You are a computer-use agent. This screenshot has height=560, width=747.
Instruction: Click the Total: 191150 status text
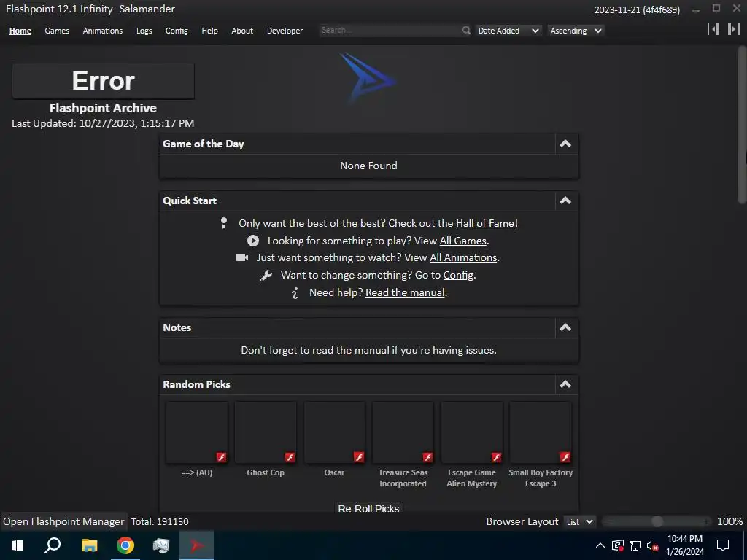pyautogui.click(x=160, y=522)
